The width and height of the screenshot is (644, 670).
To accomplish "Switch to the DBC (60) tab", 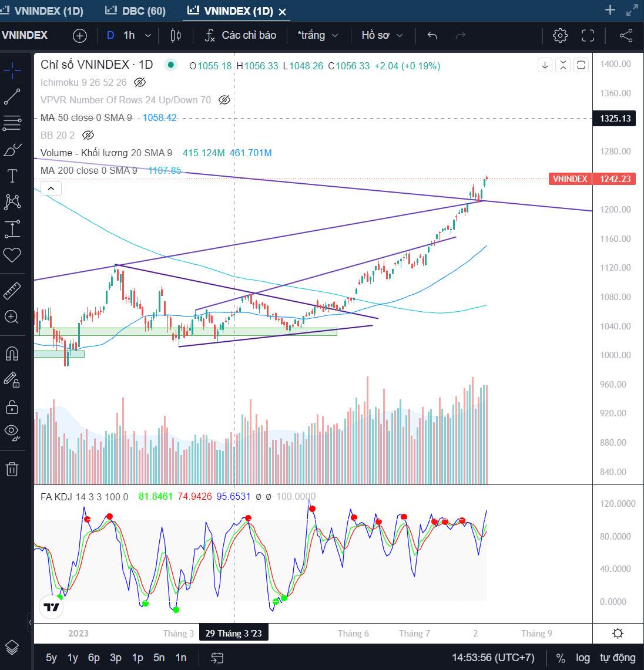I will [136, 11].
